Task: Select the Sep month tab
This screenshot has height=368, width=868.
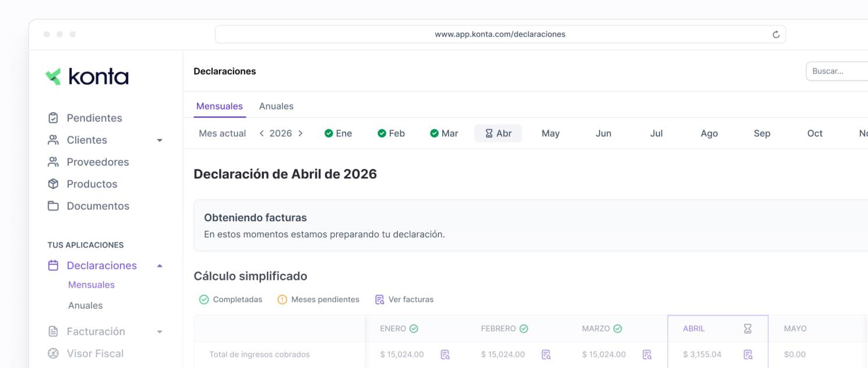Action: (762, 133)
